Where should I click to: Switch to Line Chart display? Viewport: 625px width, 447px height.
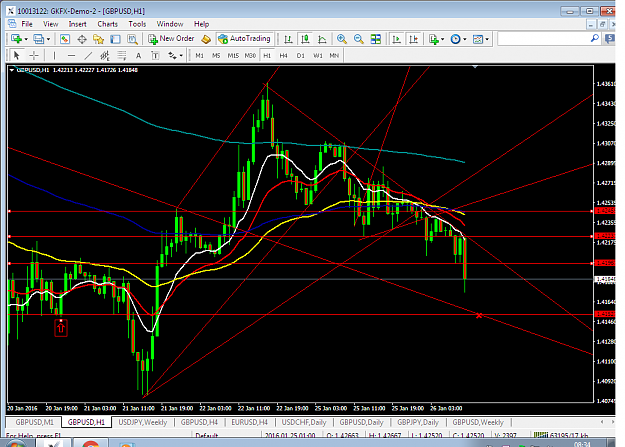[x=322, y=39]
